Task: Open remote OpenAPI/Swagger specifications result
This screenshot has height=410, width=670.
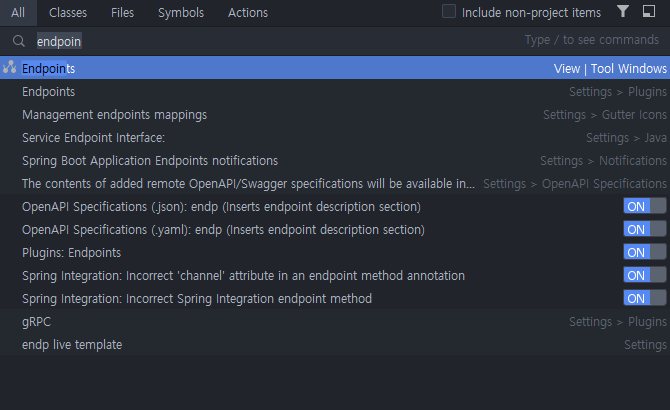Action: click(x=335, y=184)
